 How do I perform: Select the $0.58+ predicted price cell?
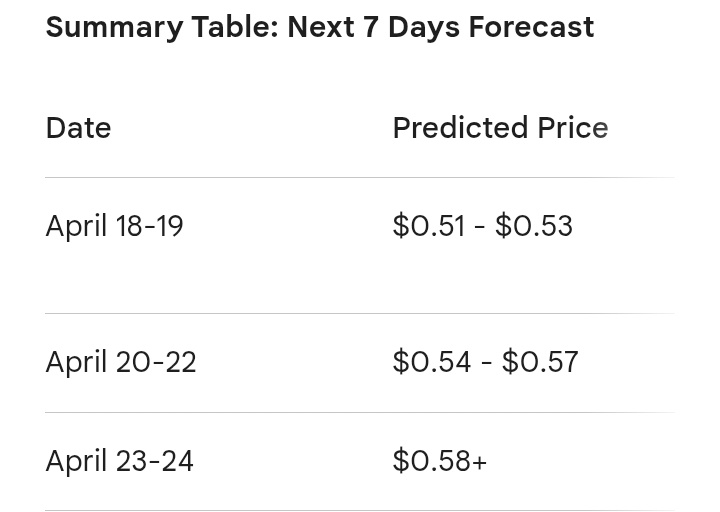click(x=439, y=461)
